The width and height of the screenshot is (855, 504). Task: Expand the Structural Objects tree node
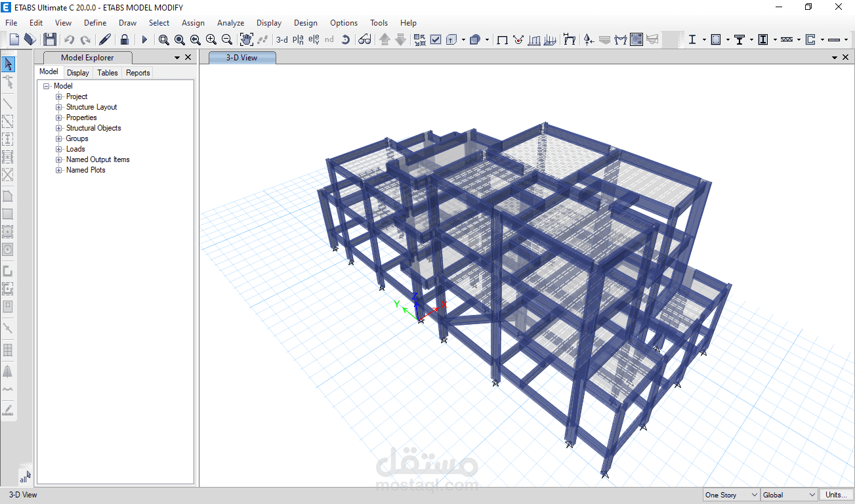(x=59, y=128)
